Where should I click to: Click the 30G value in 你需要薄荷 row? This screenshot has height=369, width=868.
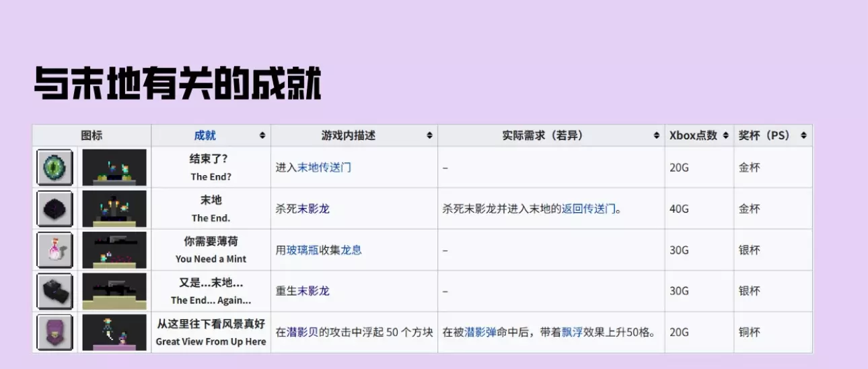679,250
